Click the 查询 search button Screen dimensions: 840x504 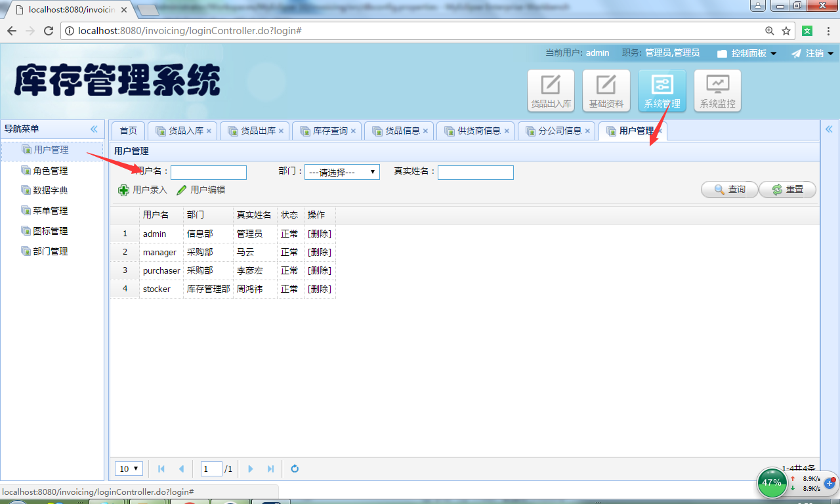coord(729,189)
